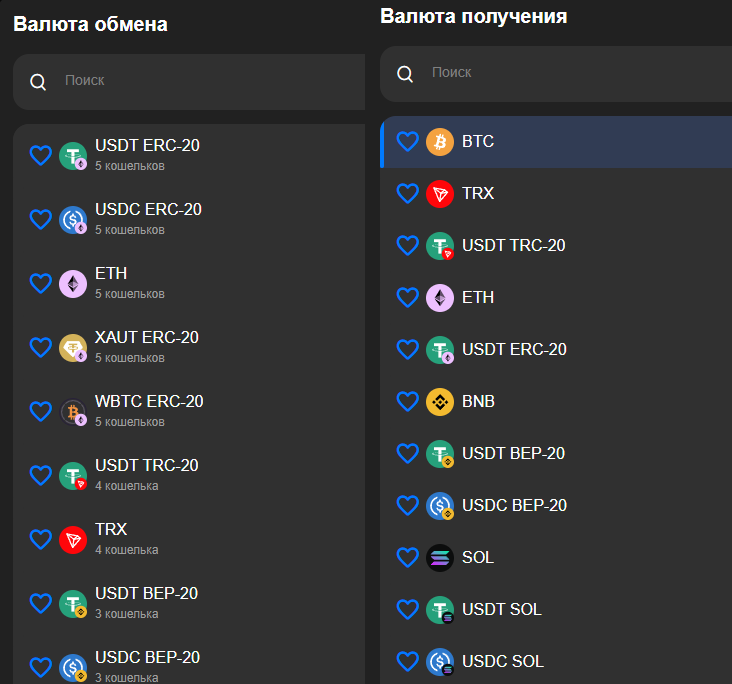The image size is (732, 684).
Task: Favorite USDT TRC-20 in Валюта получения list
Action: (408, 246)
